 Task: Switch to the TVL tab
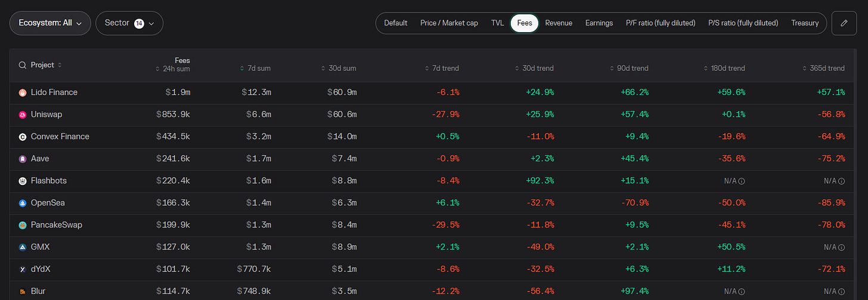pos(497,23)
